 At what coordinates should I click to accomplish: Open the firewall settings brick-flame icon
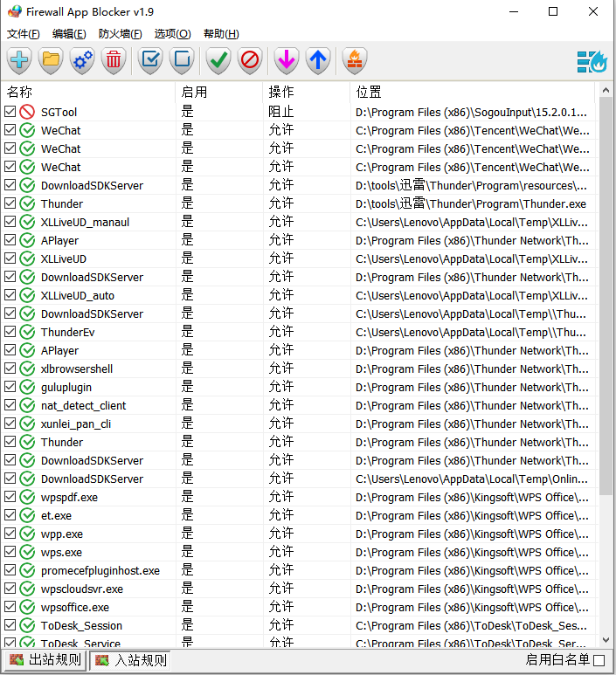click(x=355, y=60)
